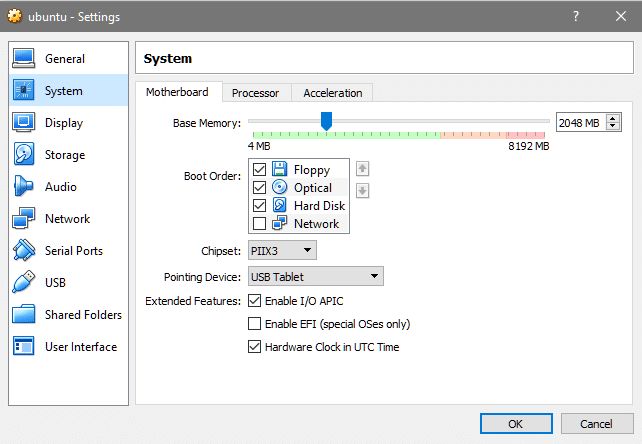
Task: Open the Shared Folders settings category
Action: pyautogui.click(x=68, y=314)
